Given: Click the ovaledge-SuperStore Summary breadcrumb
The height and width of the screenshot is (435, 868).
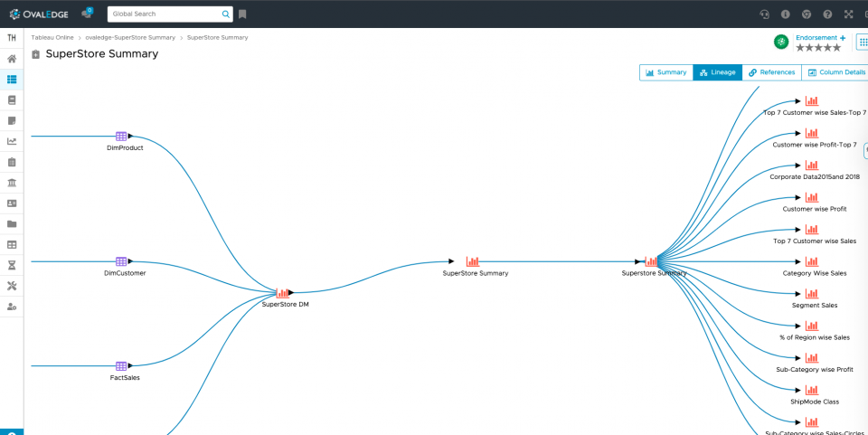Looking at the screenshot, I should 130,38.
